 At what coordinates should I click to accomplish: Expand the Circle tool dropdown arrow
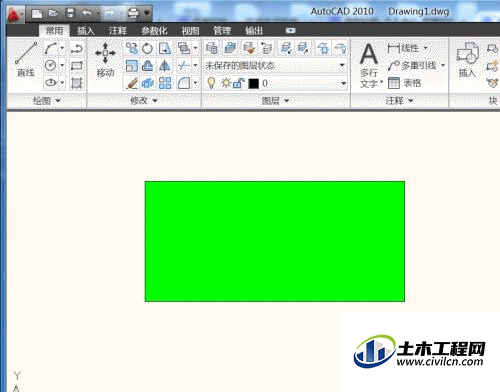tap(62, 65)
